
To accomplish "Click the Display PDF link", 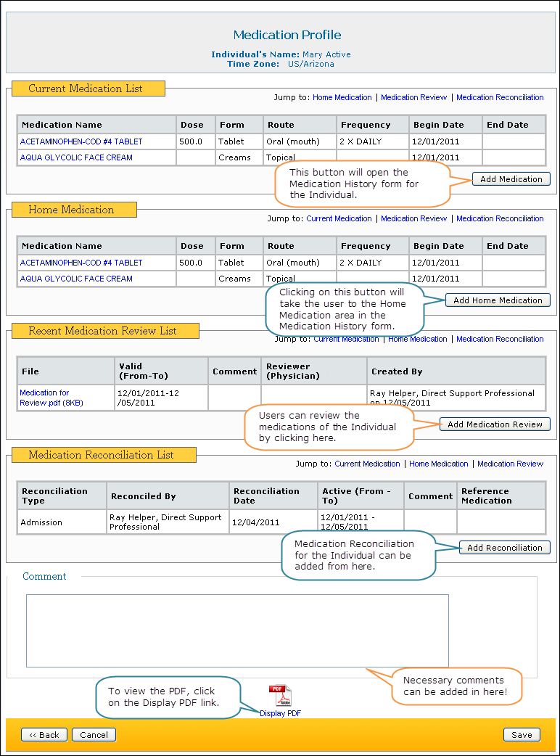I will tap(280, 713).
